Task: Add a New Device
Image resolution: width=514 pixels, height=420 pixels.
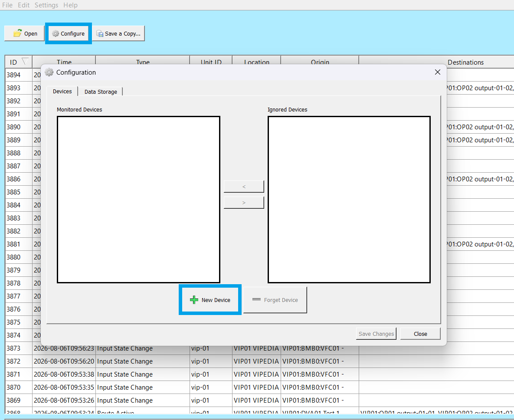Action: (210, 300)
